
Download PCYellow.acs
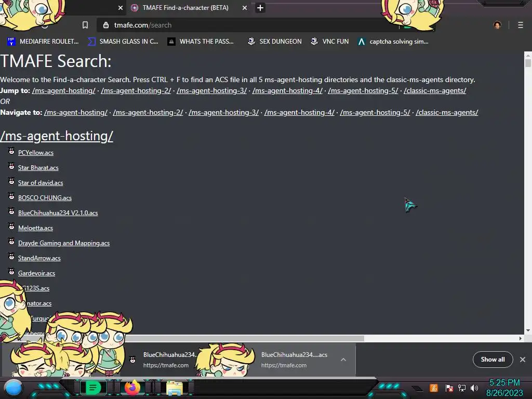click(36, 153)
